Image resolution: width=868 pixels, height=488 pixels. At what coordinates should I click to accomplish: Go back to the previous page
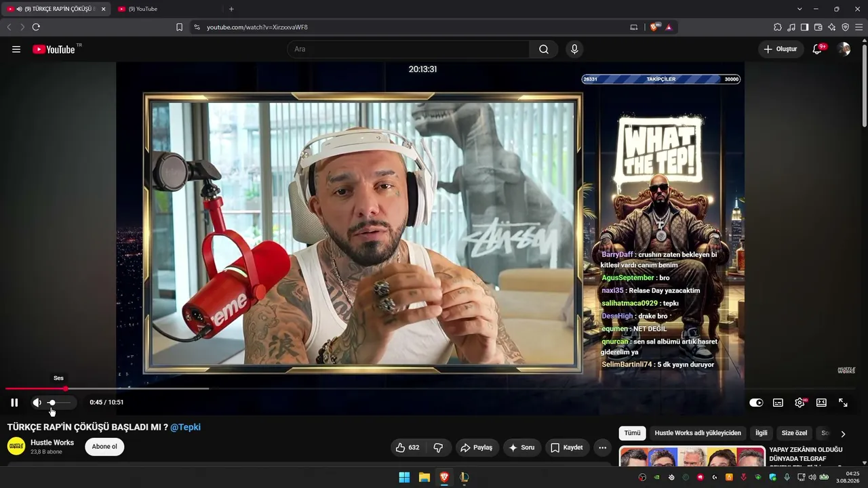9,27
